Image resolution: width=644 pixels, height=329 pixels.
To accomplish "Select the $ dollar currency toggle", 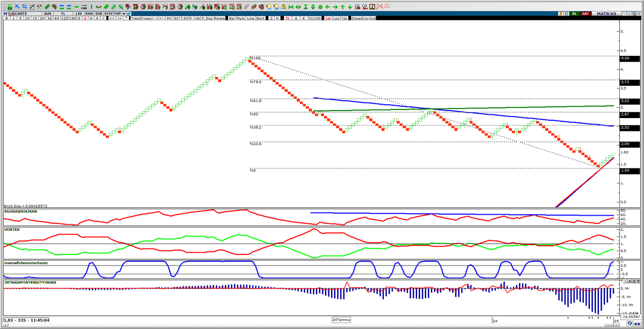I will 296,18.
